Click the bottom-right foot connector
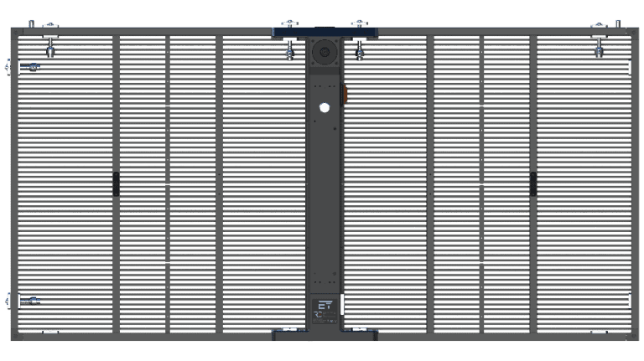Viewport: 644px width, 361px height. click(x=599, y=333)
